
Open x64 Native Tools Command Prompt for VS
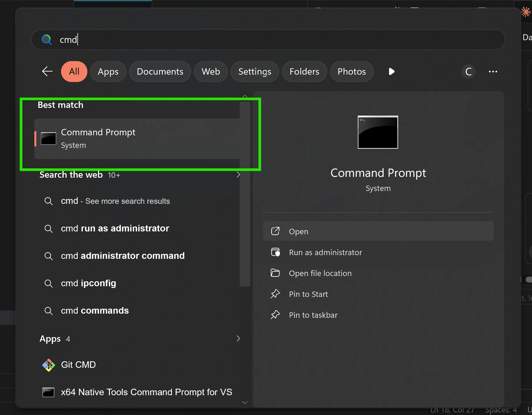click(137, 392)
